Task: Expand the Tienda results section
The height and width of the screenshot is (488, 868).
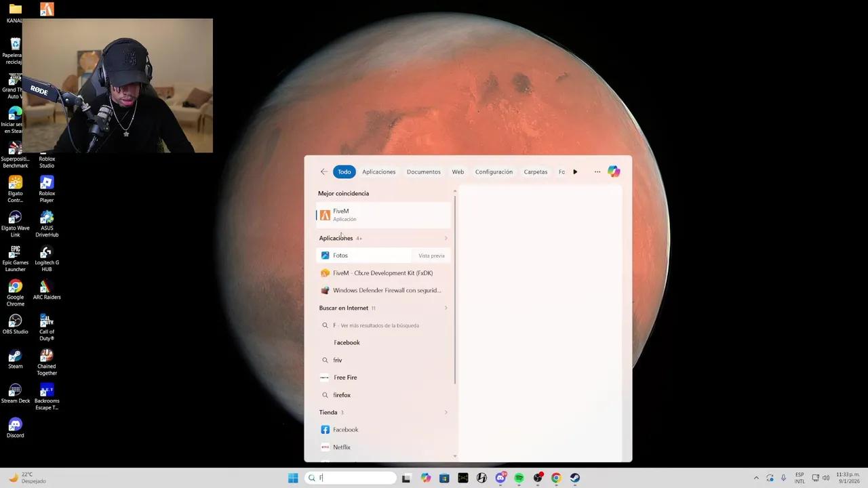Action: (x=446, y=412)
